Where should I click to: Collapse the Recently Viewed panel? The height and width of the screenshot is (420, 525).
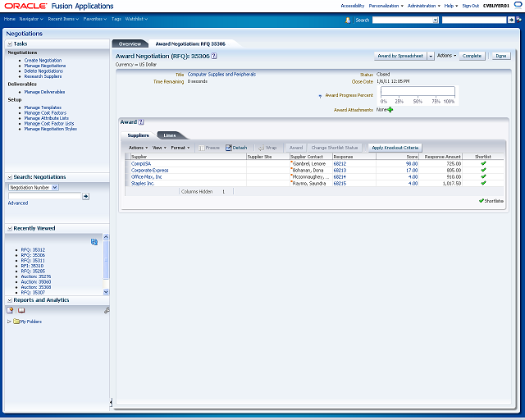click(10, 228)
